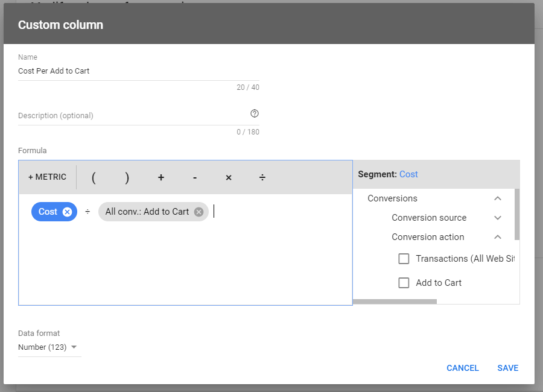Click the horizontal scrollbar in segment panel
This screenshot has height=392, width=543.
[395, 302]
